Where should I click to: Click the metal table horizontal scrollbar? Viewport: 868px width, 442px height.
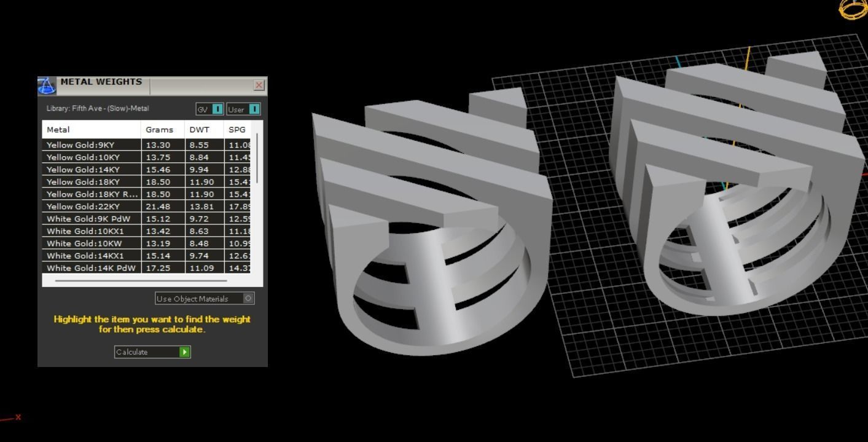141,280
